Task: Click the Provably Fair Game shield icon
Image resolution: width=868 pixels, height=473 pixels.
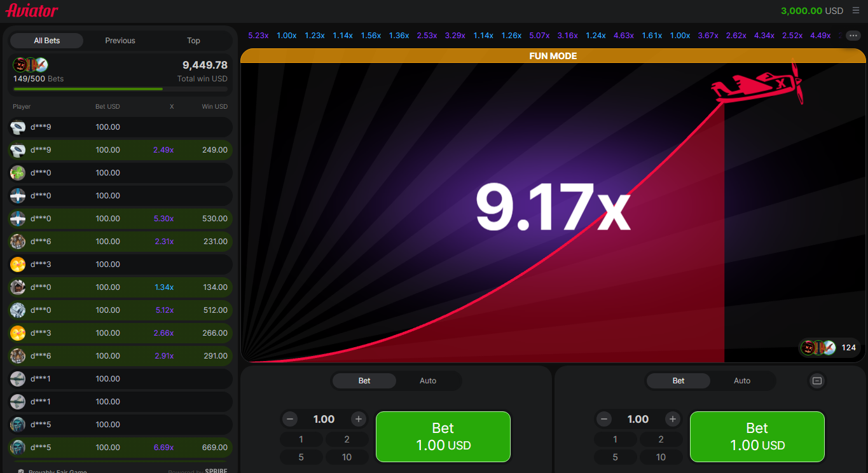Action: click(x=21, y=471)
